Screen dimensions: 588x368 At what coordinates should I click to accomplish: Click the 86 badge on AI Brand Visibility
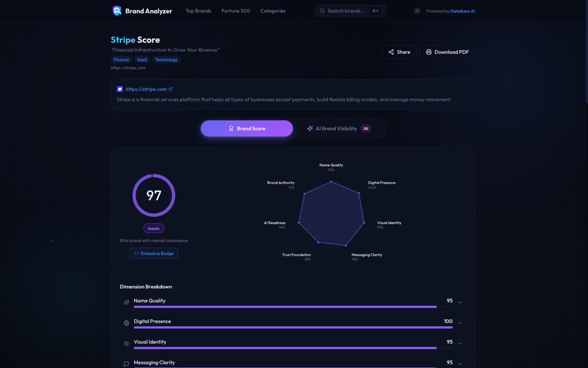pos(366,128)
